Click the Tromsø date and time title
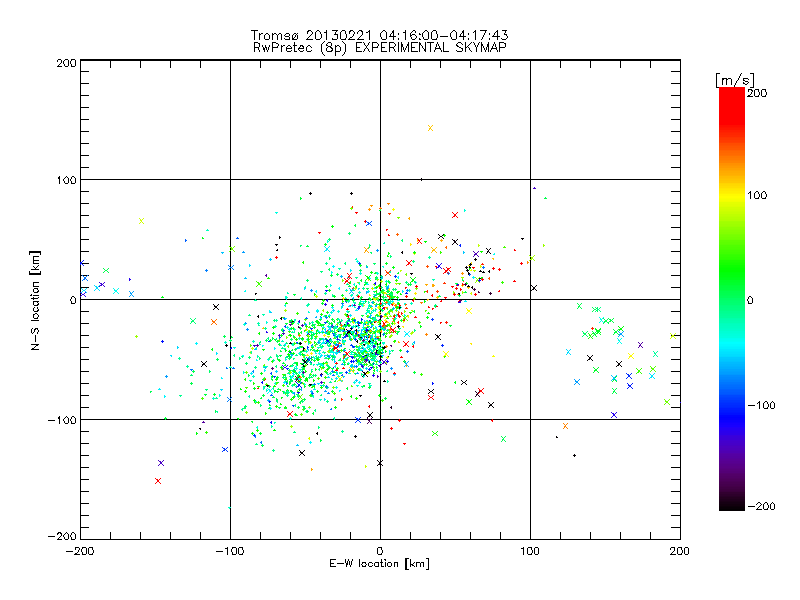Image resolution: width=800 pixels, height=600 pixels. click(x=380, y=35)
